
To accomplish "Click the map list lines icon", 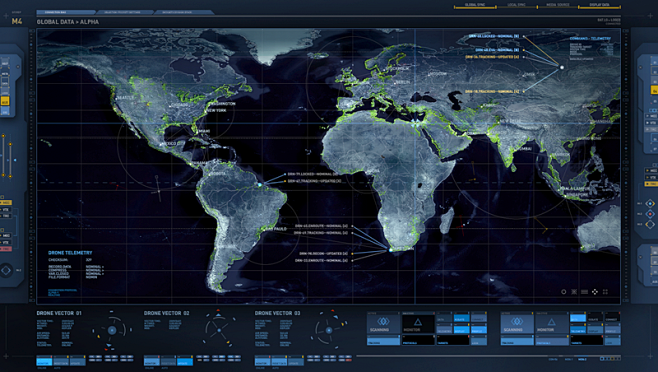I will (x=584, y=292).
